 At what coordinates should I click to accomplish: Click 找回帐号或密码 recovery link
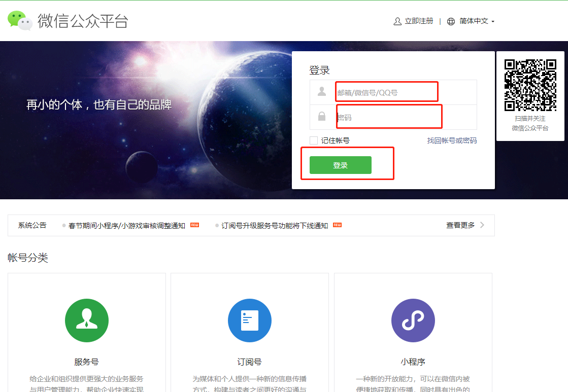pos(452,140)
